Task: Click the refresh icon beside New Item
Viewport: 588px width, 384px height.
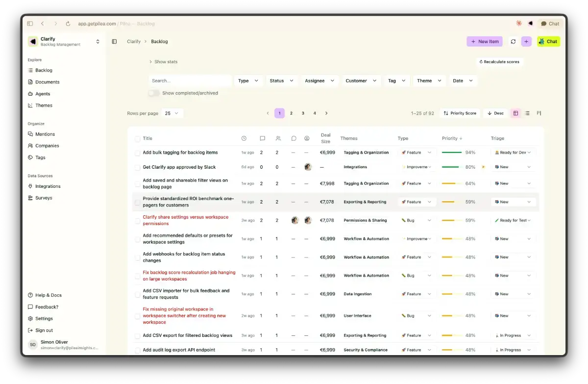Action: [513, 42]
